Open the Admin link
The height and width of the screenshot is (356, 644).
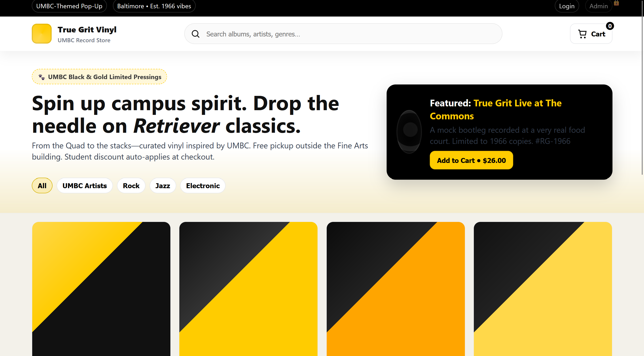coord(598,6)
